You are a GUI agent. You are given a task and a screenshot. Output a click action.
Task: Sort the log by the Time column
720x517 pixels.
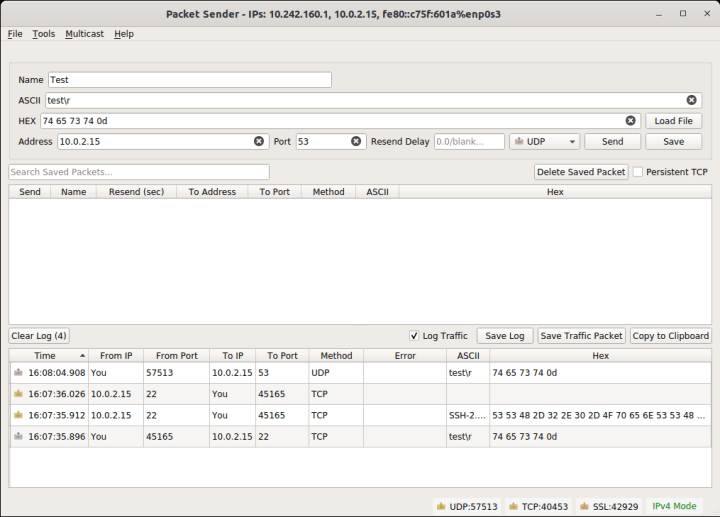click(x=45, y=355)
